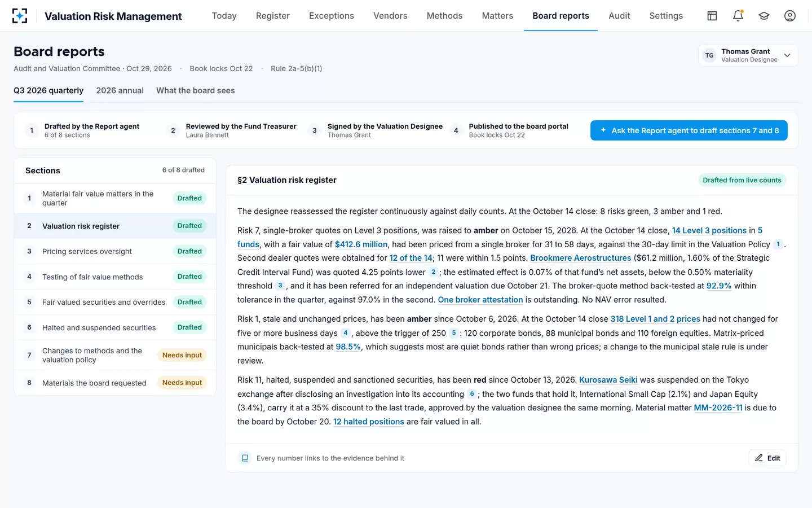Select Changes to methods and valuation policy section
This screenshot has width=812, height=508.
(115, 355)
